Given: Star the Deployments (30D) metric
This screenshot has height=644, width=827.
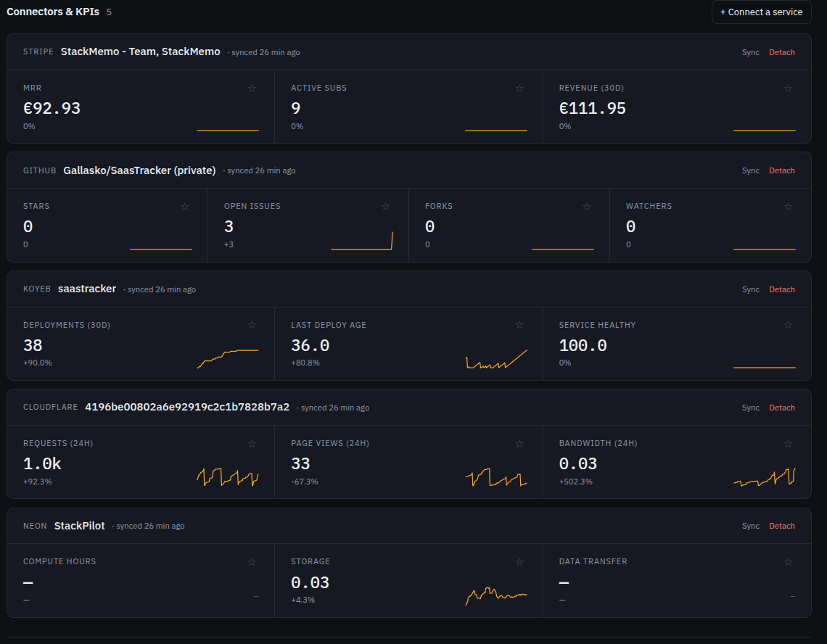Looking at the screenshot, I should (x=252, y=325).
